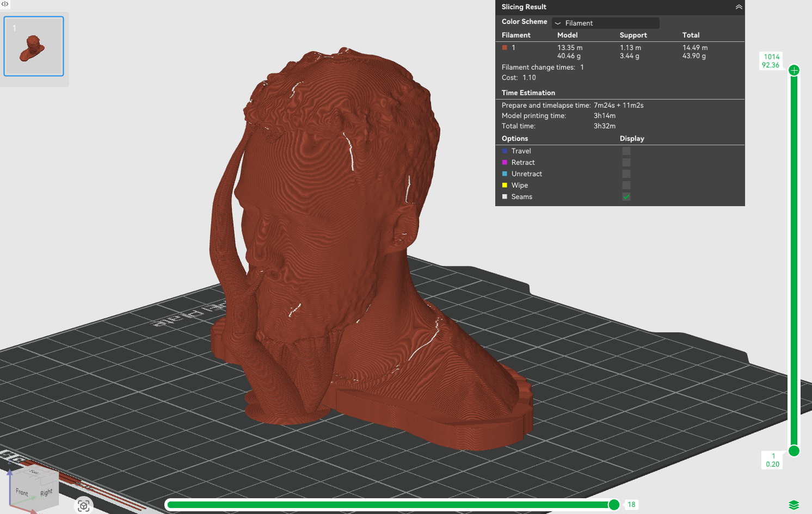Enable the Travel display checkbox
Image resolution: width=812 pixels, height=514 pixels.
pyautogui.click(x=626, y=151)
